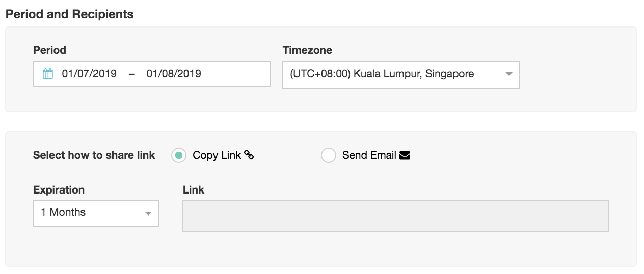
Task: Click the calendar icon in Period field
Action: coord(48,74)
